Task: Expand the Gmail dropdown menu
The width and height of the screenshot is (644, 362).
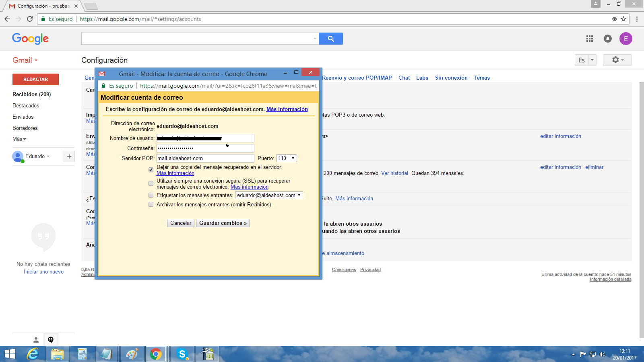Action: [25, 60]
